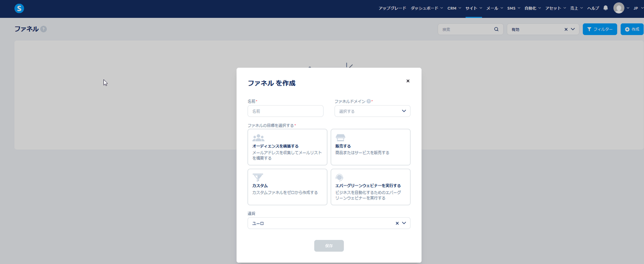Image resolution: width=644 pixels, height=264 pixels.
Task: Open the ダッシュボード menu
Action: 426,8
